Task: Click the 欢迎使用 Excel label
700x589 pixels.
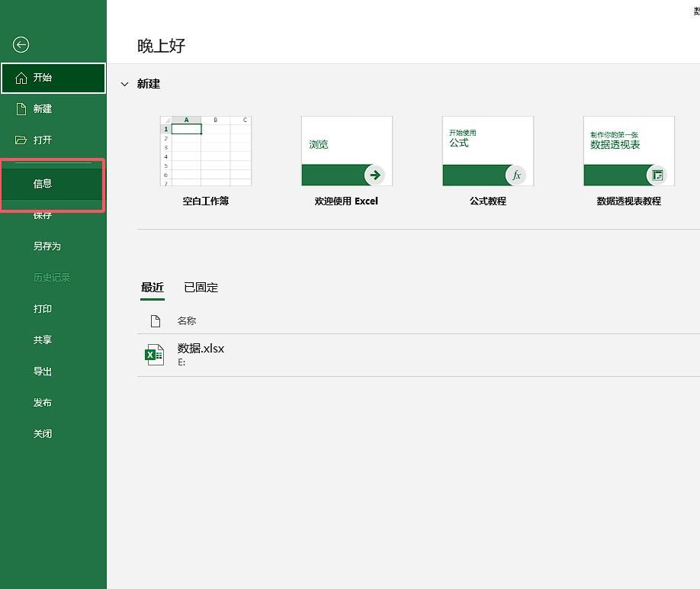Action: (x=346, y=201)
